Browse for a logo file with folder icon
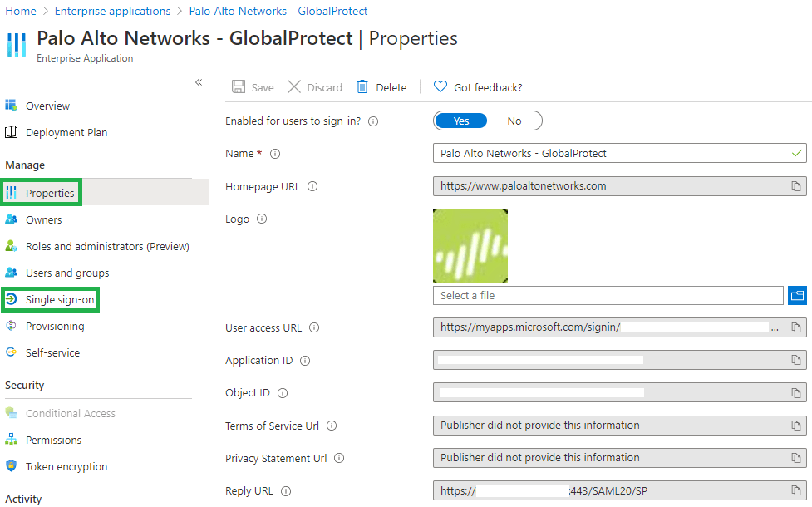This screenshot has height=507, width=812. click(x=798, y=295)
